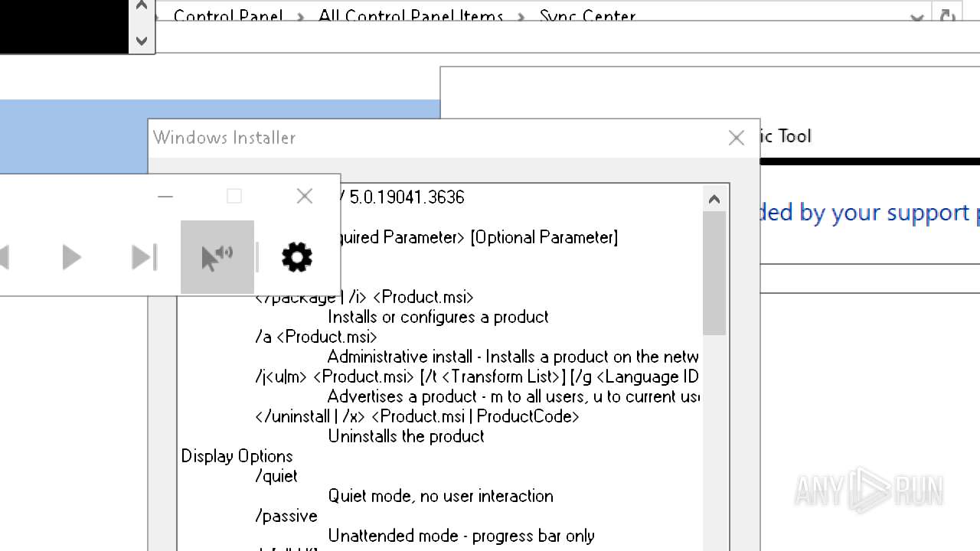Minimize the small toolbar window

pyautogui.click(x=165, y=197)
